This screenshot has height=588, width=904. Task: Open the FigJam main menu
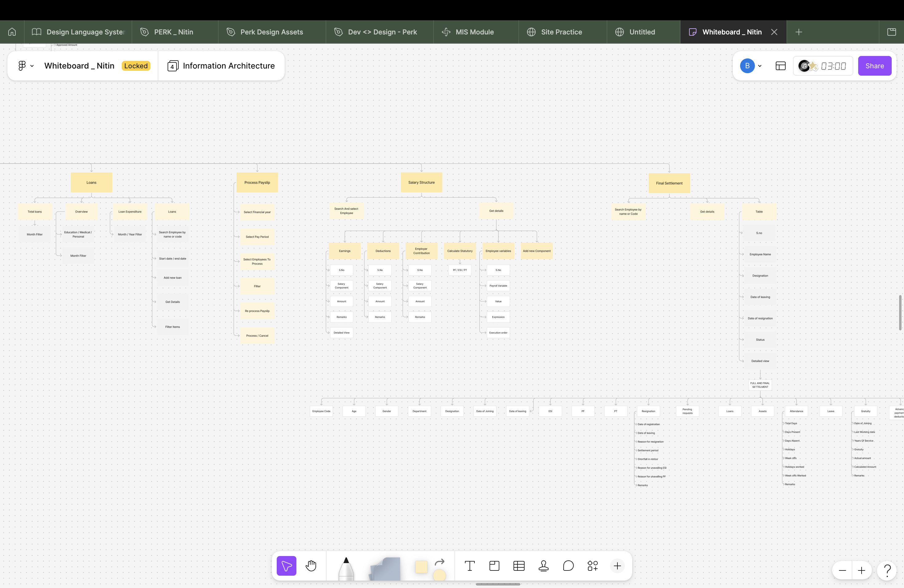click(x=26, y=66)
